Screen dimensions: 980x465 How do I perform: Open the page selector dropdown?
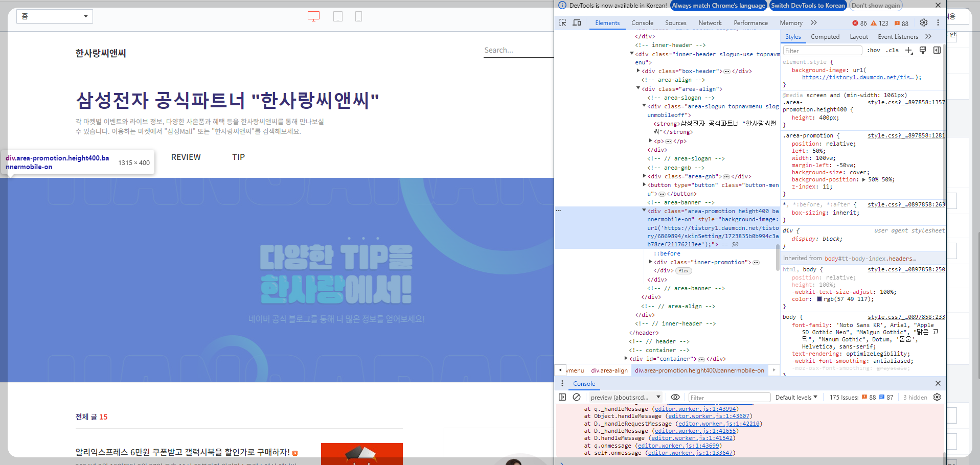(55, 16)
